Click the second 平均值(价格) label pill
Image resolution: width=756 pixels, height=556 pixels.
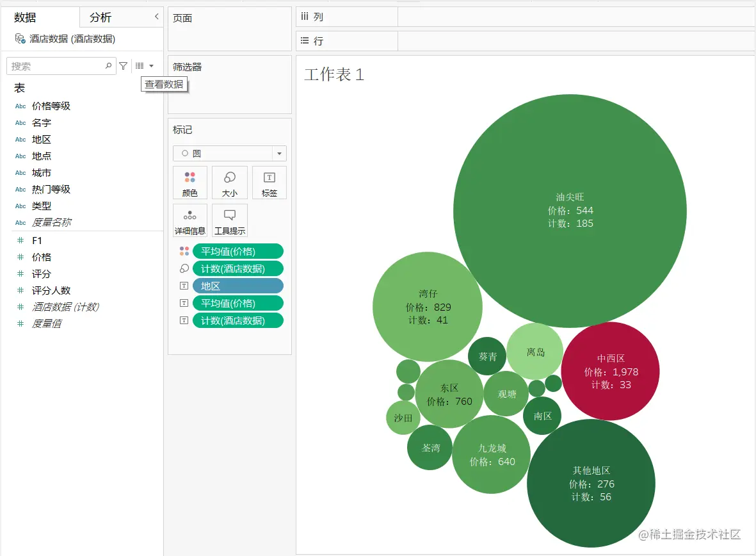coord(237,303)
